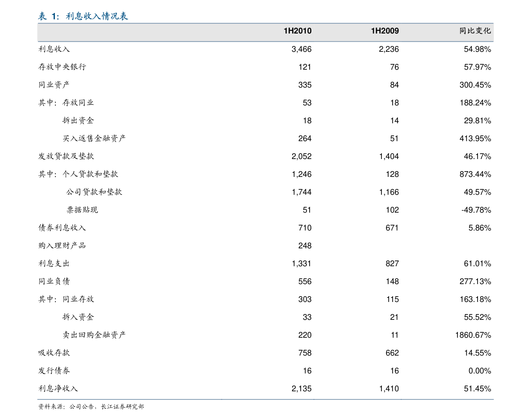The width and height of the screenshot is (532, 419).
Task: Click the 吸收存款 row label
Action: coord(54,352)
